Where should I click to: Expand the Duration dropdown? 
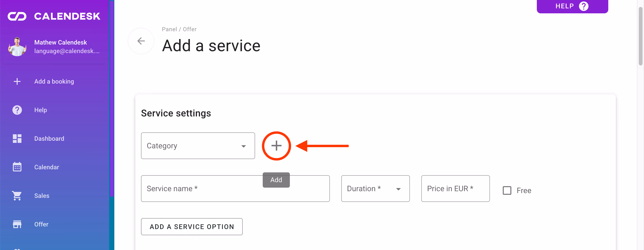(x=375, y=189)
